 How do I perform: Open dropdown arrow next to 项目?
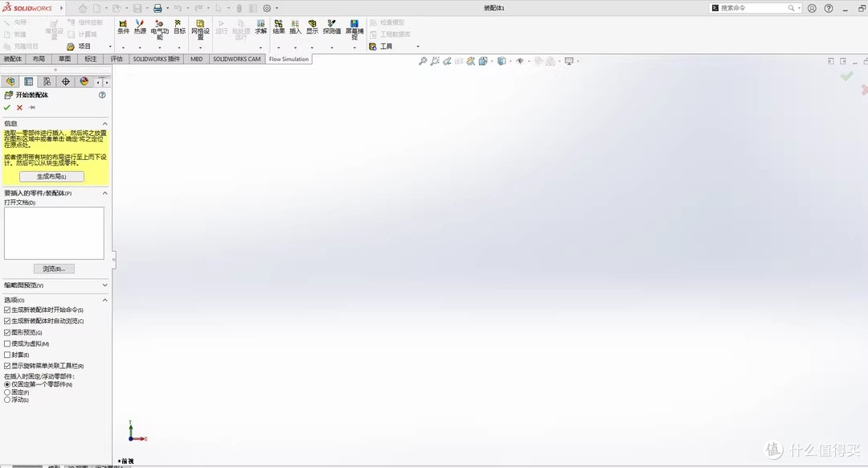110,47
